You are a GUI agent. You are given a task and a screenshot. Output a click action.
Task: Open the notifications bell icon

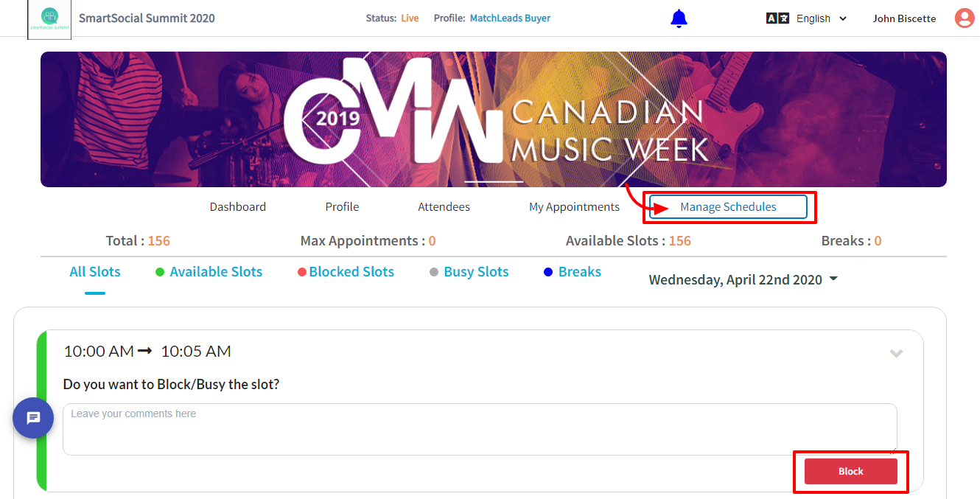pos(679,18)
